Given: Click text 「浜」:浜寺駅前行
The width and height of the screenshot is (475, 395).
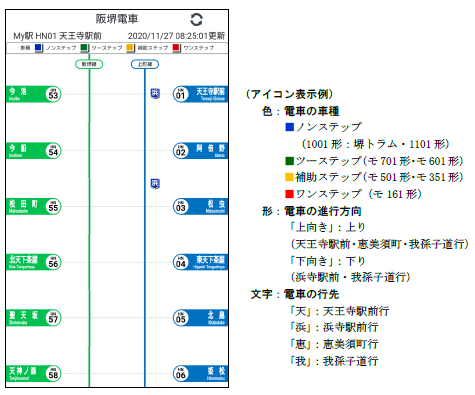Looking at the screenshot, I should click(x=334, y=327).
